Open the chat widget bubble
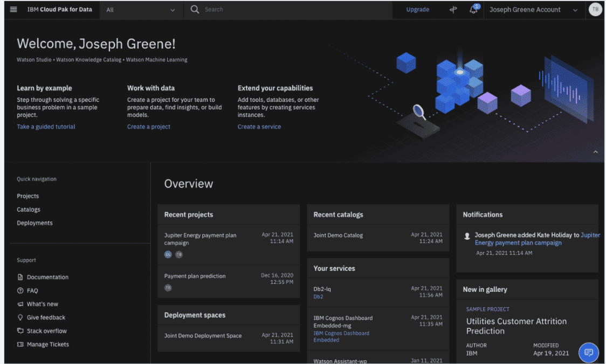Viewport: 606px width, 364px height. pyautogui.click(x=588, y=353)
